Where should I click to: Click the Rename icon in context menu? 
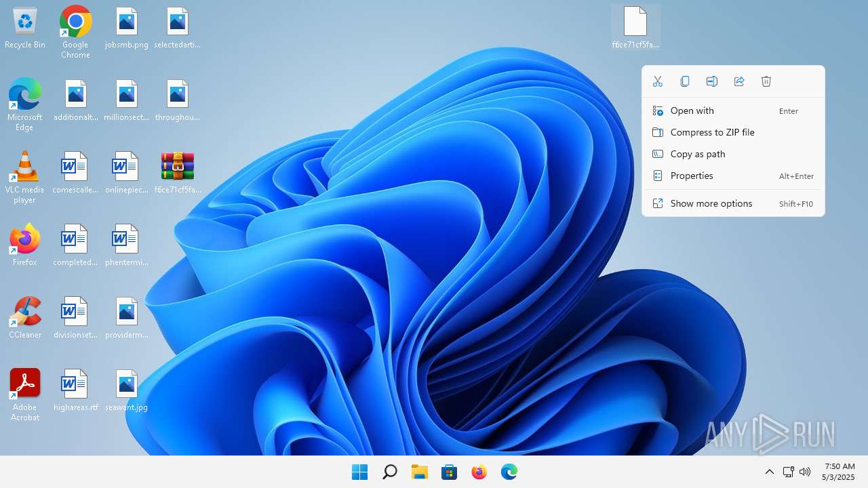[711, 81]
